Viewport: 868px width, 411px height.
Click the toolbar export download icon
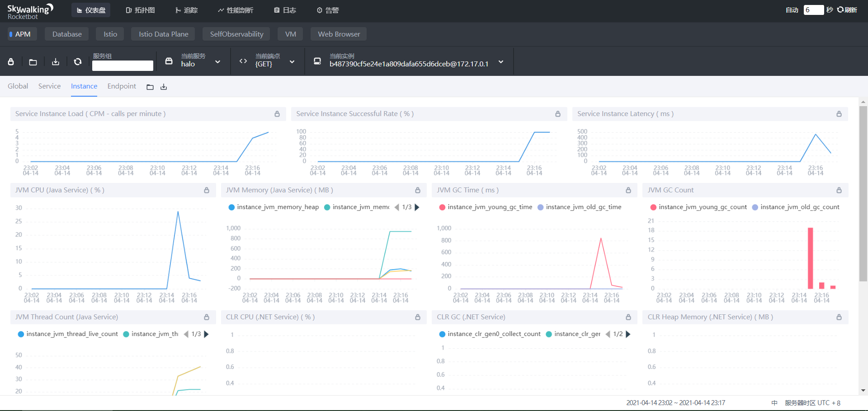click(56, 62)
